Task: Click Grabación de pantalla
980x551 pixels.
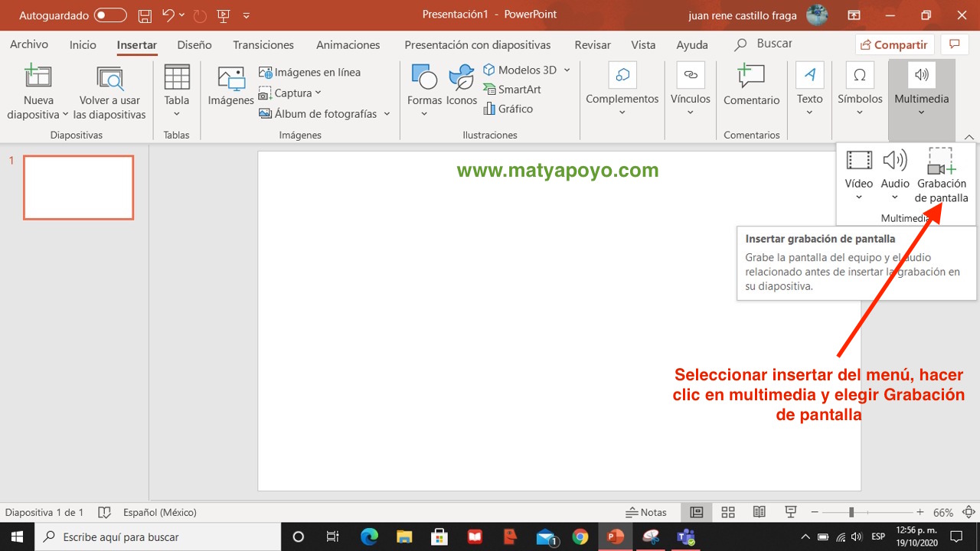Action: [x=942, y=175]
